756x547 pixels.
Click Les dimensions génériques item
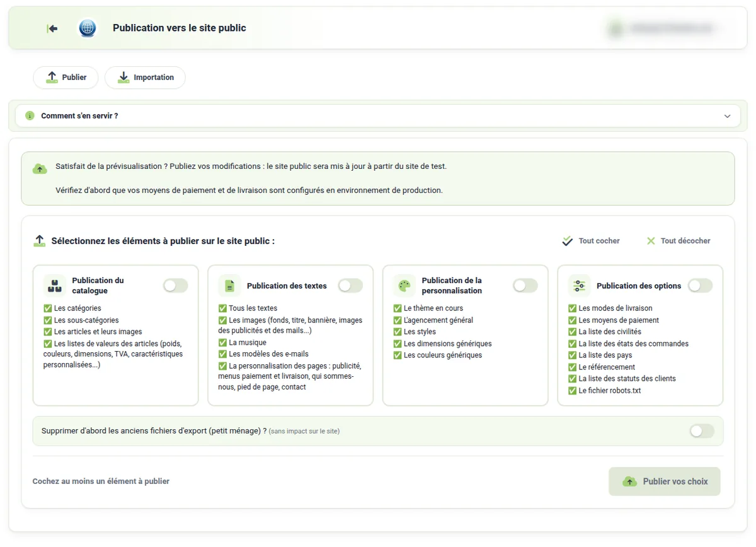coord(443,343)
